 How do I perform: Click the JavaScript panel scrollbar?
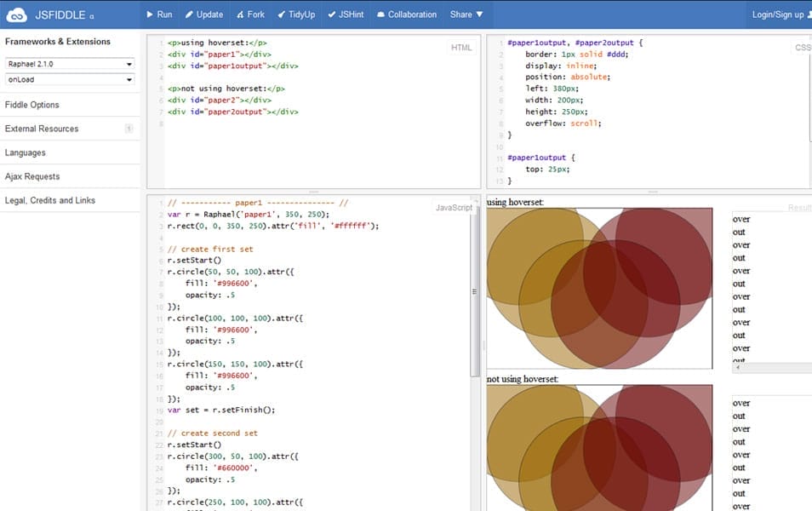tap(475, 290)
